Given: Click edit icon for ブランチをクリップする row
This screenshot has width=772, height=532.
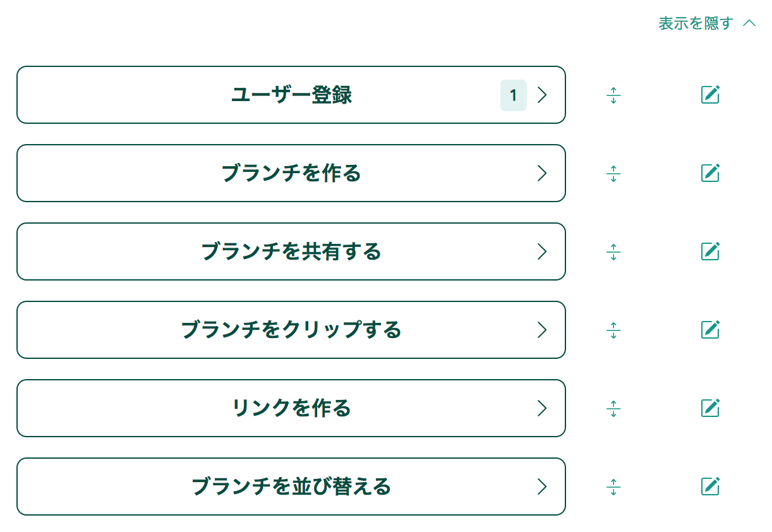Looking at the screenshot, I should (710, 330).
